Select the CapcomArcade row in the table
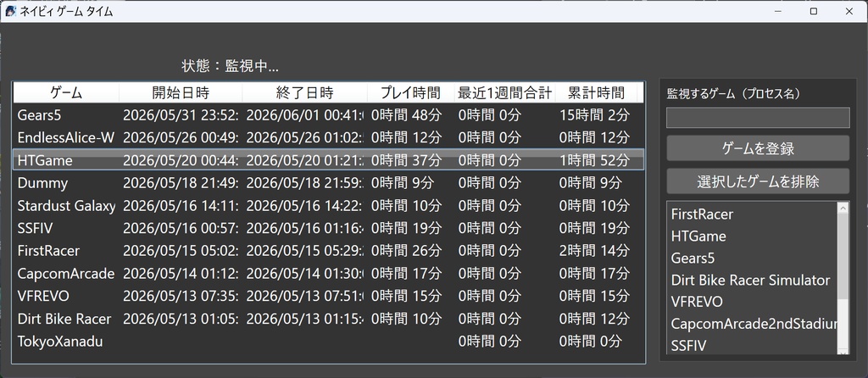This screenshot has width=868, height=378. click(x=329, y=274)
